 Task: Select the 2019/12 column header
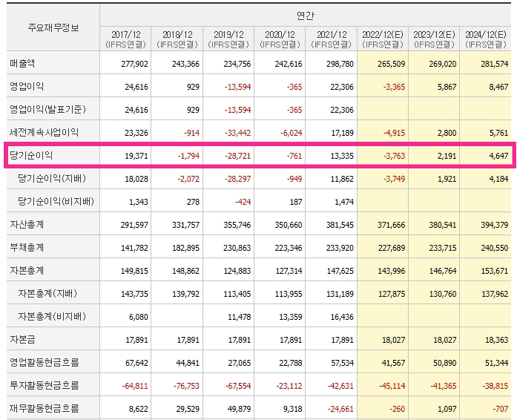[x=228, y=39]
